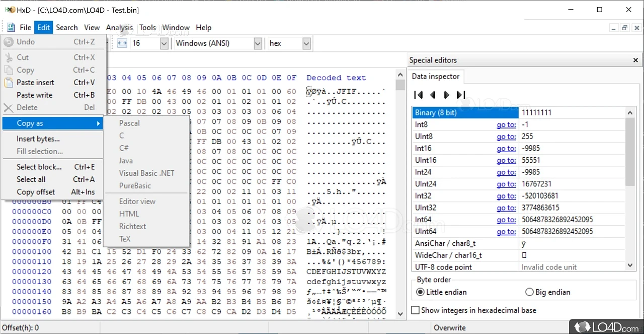Screen dimensions: 644x334
Task: Open the Help menu
Action: (203, 28)
